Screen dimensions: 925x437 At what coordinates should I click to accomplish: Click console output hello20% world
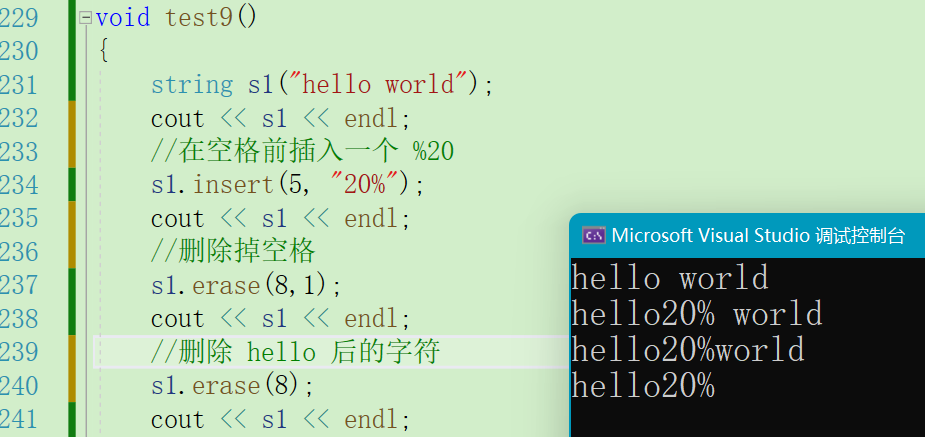coord(697,313)
